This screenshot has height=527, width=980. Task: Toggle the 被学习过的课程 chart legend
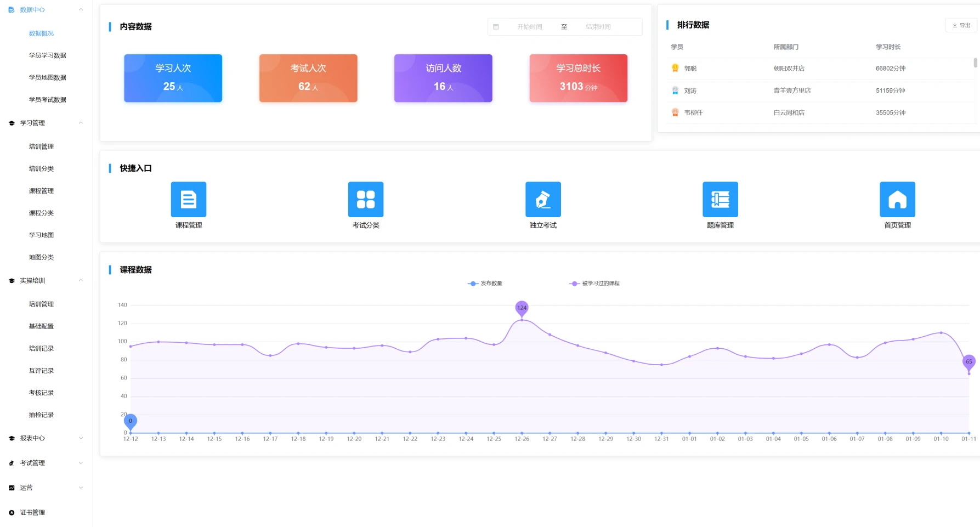pyautogui.click(x=594, y=284)
